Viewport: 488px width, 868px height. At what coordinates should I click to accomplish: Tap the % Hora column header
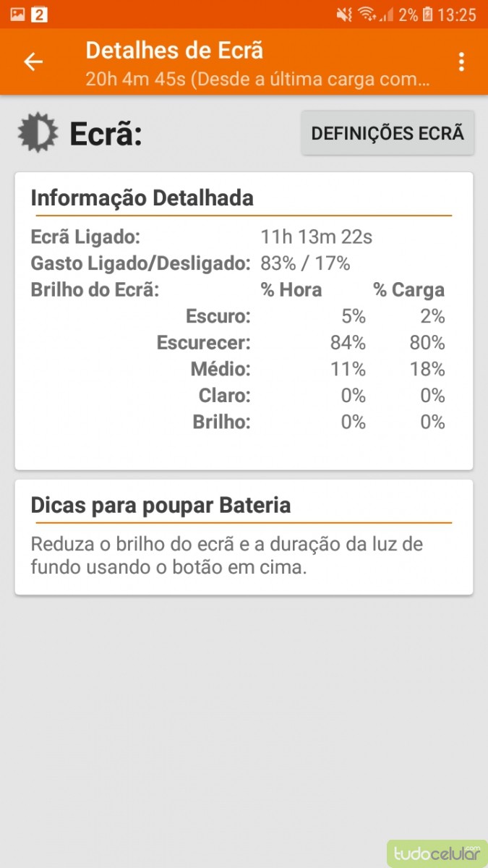click(x=291, y=291)
